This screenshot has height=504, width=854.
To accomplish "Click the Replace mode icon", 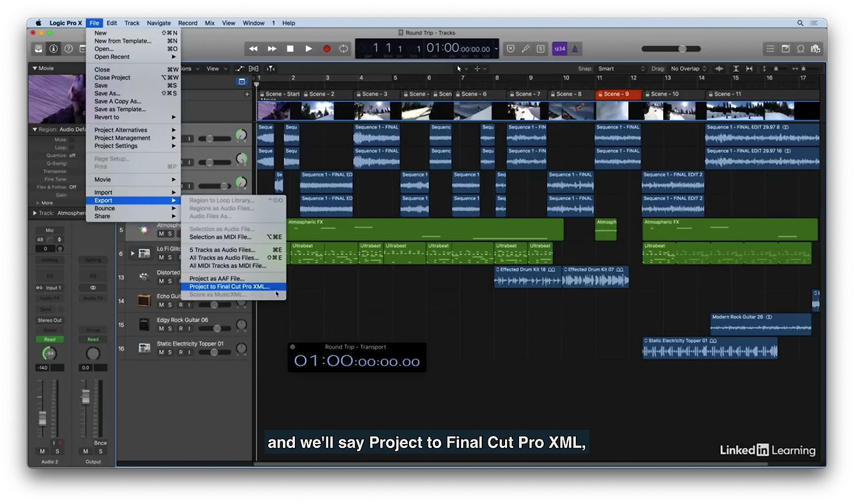I will click(511, 49).
